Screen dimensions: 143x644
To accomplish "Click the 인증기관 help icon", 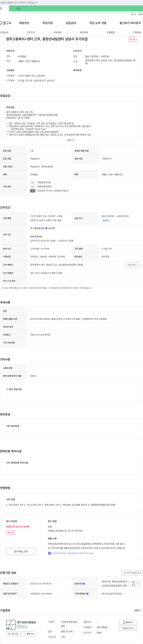I will click(84, 584).
